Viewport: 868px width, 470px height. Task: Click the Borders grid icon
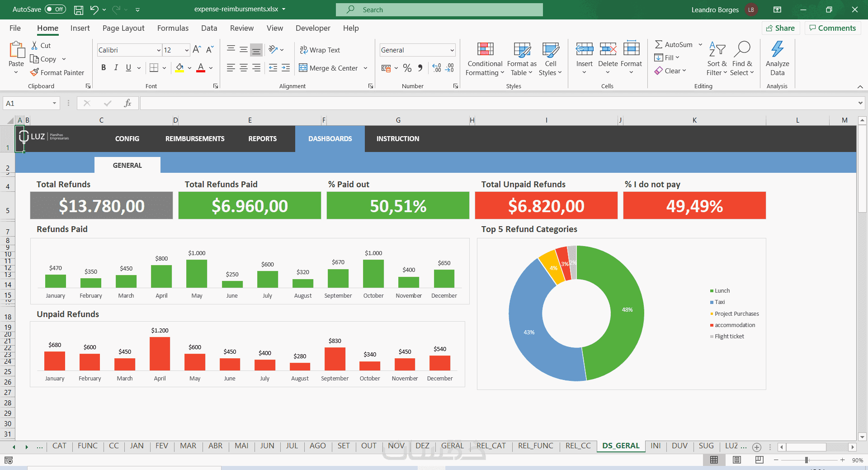coord(154,68)
